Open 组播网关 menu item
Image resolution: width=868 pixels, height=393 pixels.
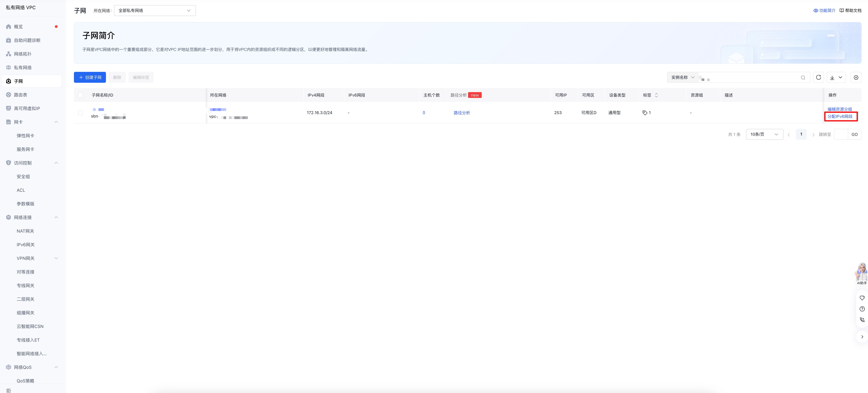click(x=26, y=313)
